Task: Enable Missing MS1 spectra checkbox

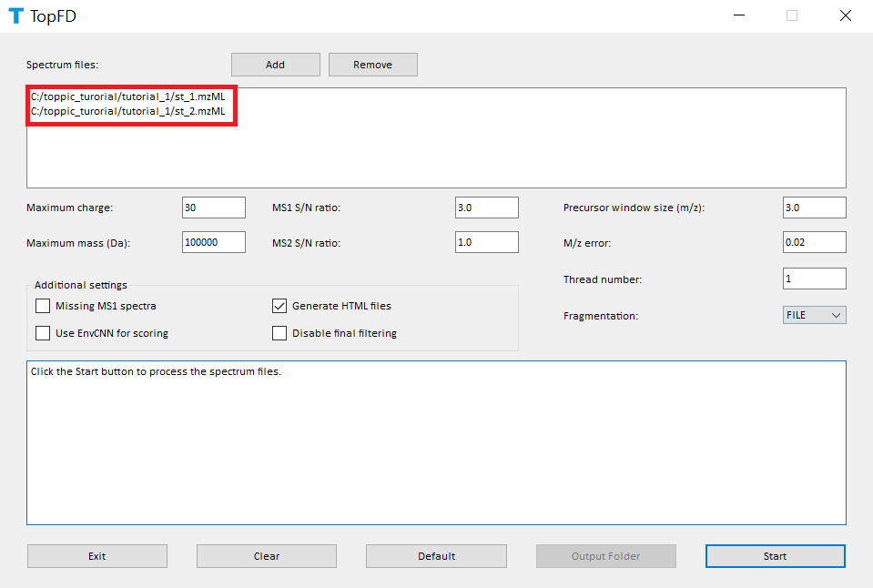Action: click(43, 306)
